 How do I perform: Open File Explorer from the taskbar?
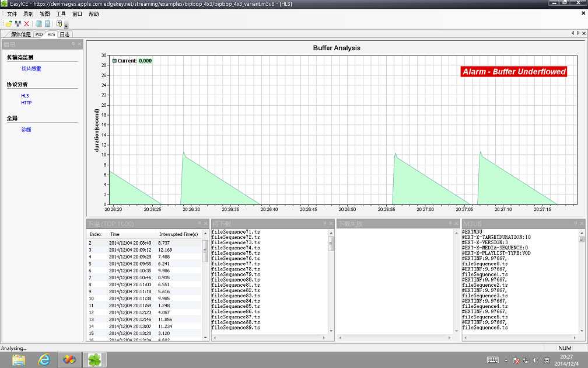pos(19,360)
